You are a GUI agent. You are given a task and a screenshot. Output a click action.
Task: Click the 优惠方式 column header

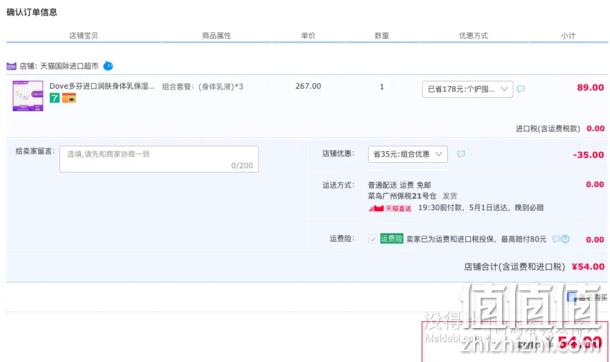click(x=473, y=36)
